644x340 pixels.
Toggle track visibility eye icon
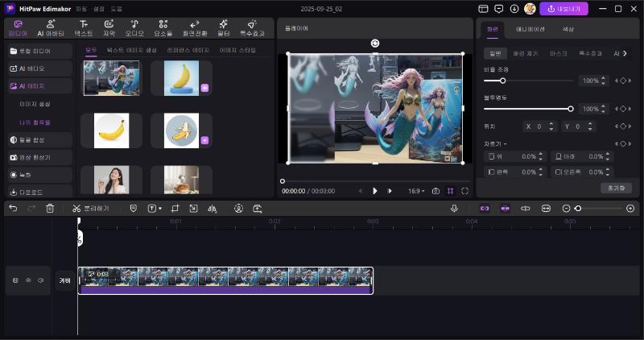[x=28, y=280]
